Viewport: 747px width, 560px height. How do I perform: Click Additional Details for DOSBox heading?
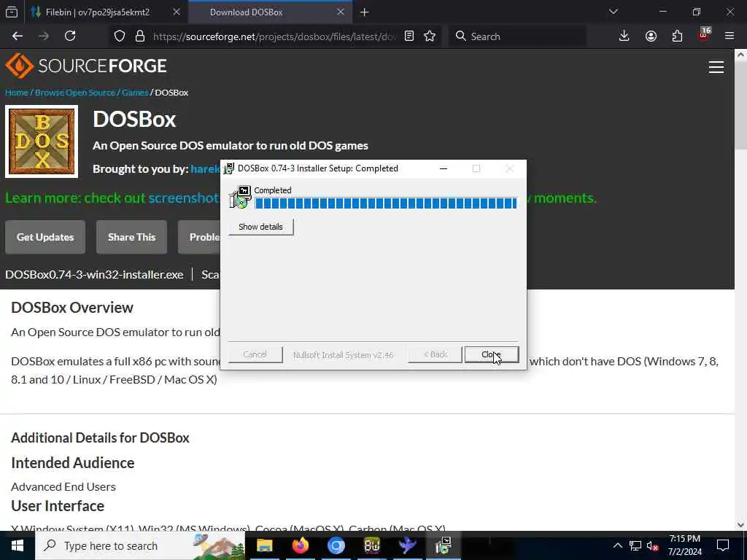pyautogui.click(x=100, y=437)
